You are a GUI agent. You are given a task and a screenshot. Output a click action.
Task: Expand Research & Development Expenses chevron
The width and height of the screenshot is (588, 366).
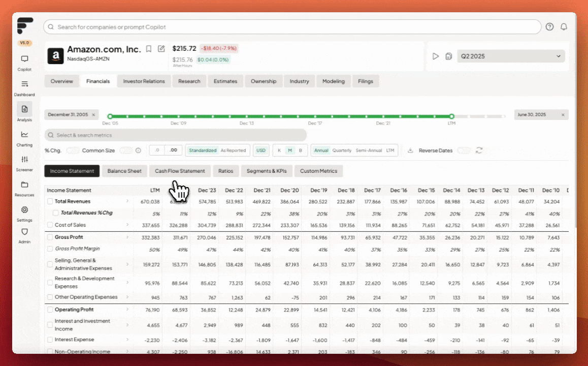127,282
